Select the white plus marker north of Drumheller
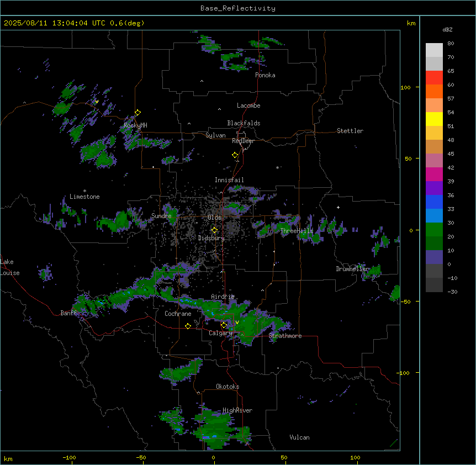The height and width of the screenshot is (465, 476). click(x=338, y=207)
